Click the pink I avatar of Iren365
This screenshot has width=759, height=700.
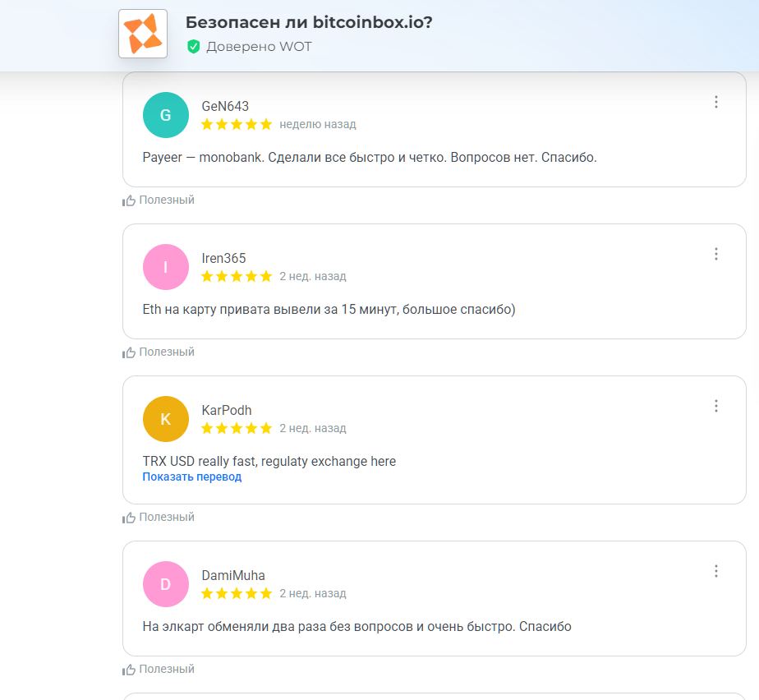[166, 267]
